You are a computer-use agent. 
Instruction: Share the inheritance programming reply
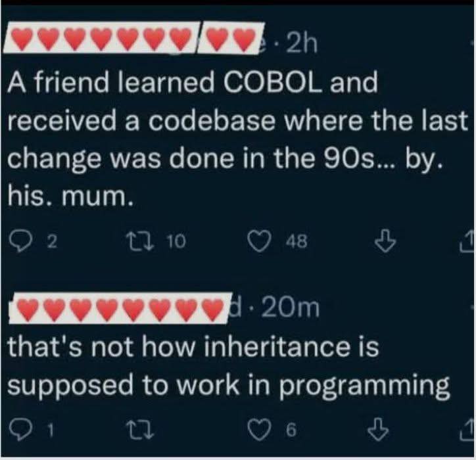[468, 430]
